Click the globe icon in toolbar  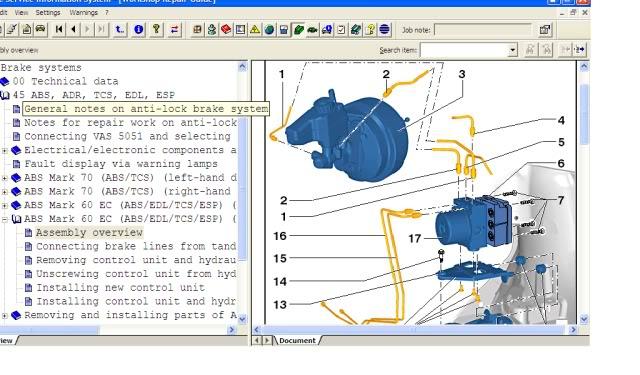[269, 30]
